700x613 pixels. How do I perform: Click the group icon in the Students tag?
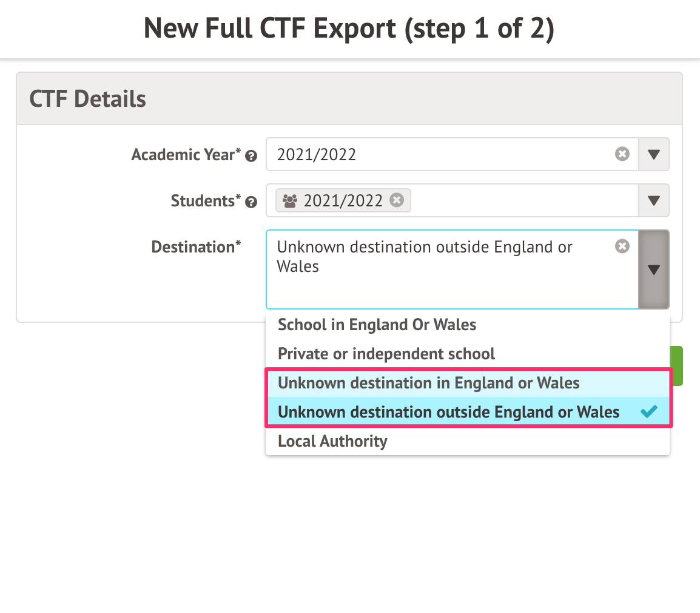[x=290, y=200]
